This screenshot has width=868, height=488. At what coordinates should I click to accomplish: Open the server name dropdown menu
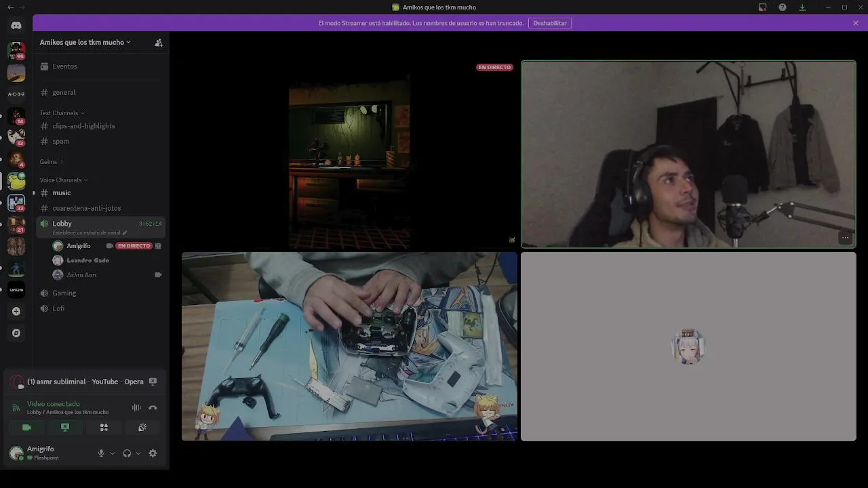click(85, 42)
